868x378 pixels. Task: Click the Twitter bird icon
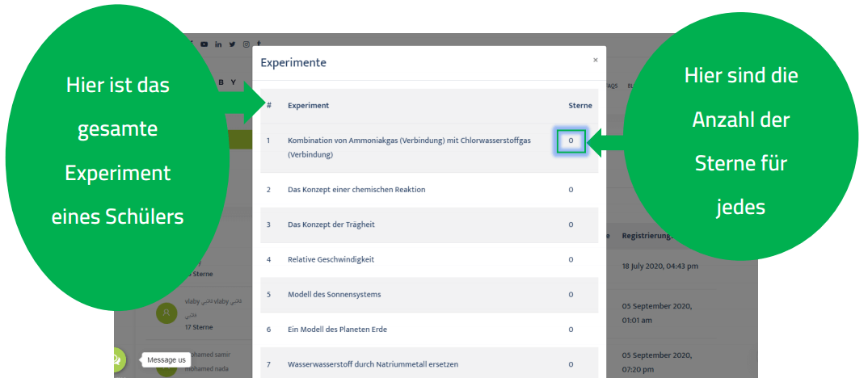pos(232,44)
